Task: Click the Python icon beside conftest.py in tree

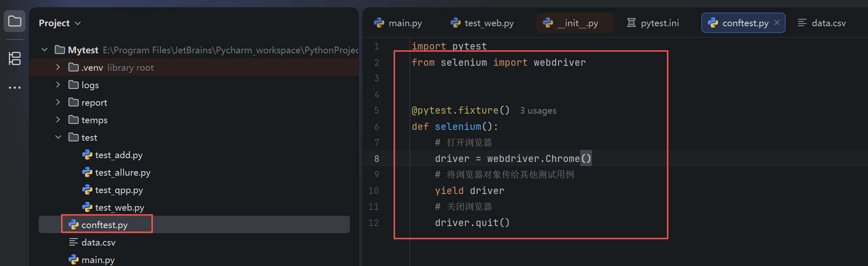Action: coord(74,225)
